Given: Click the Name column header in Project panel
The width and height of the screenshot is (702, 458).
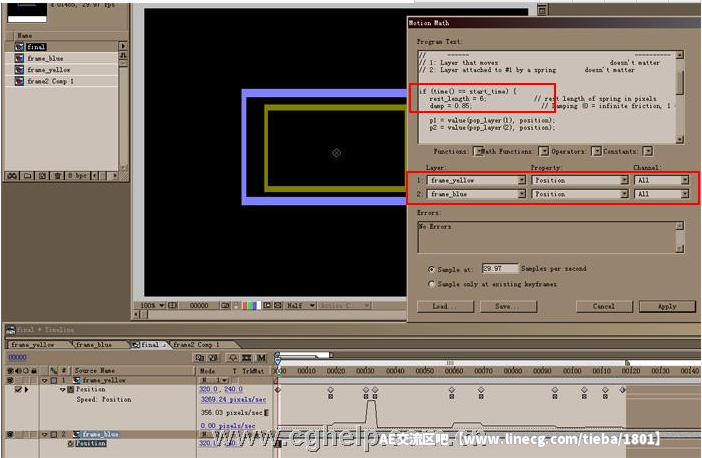Looking at the screenshot, I should coord(25,35).
